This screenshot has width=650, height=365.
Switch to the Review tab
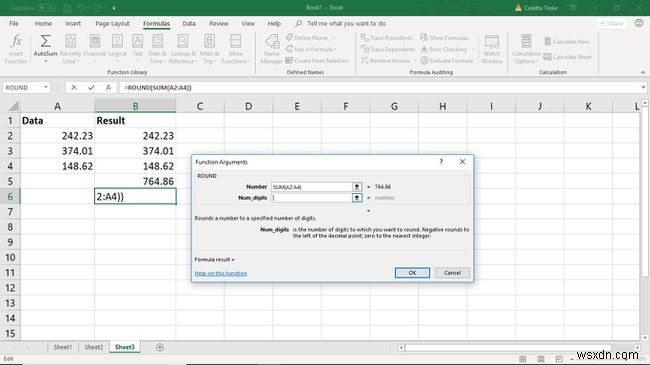pyautogui.click(x=218, y=24)
